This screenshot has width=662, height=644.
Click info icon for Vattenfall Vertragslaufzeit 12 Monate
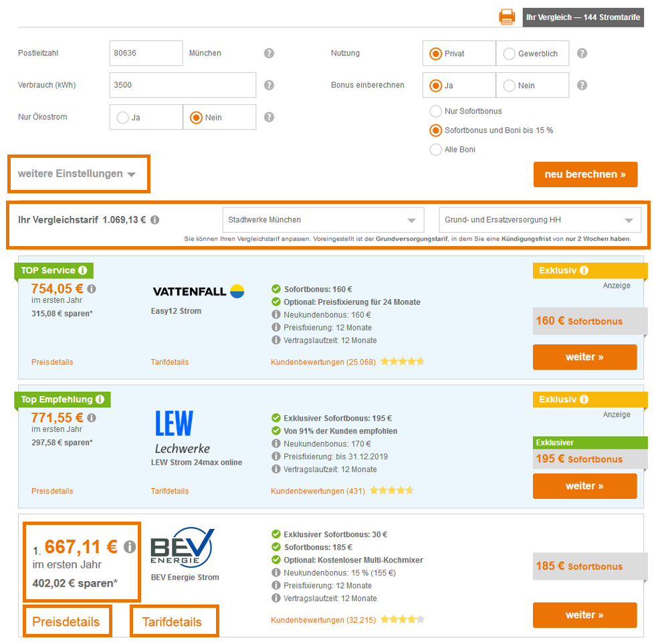pos(276,340)
